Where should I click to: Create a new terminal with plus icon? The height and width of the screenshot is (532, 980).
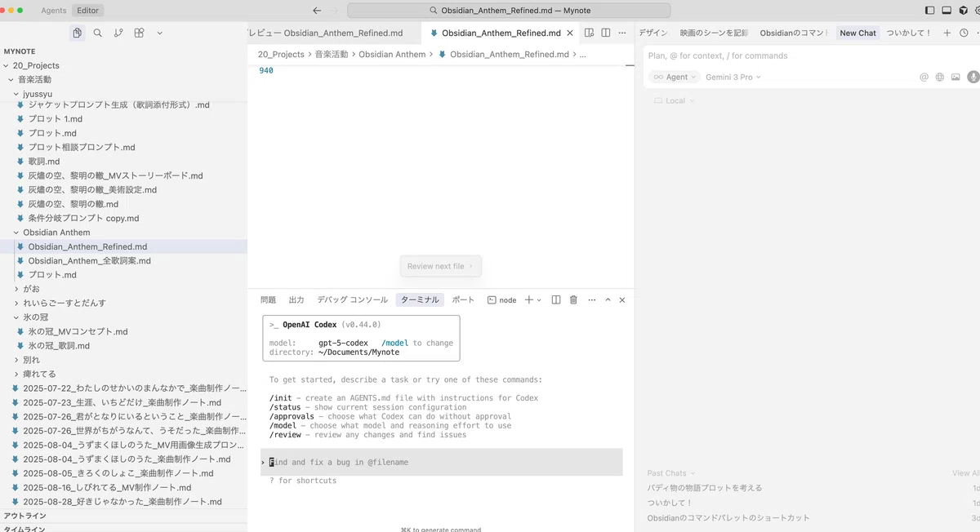(x=528, y=299)
